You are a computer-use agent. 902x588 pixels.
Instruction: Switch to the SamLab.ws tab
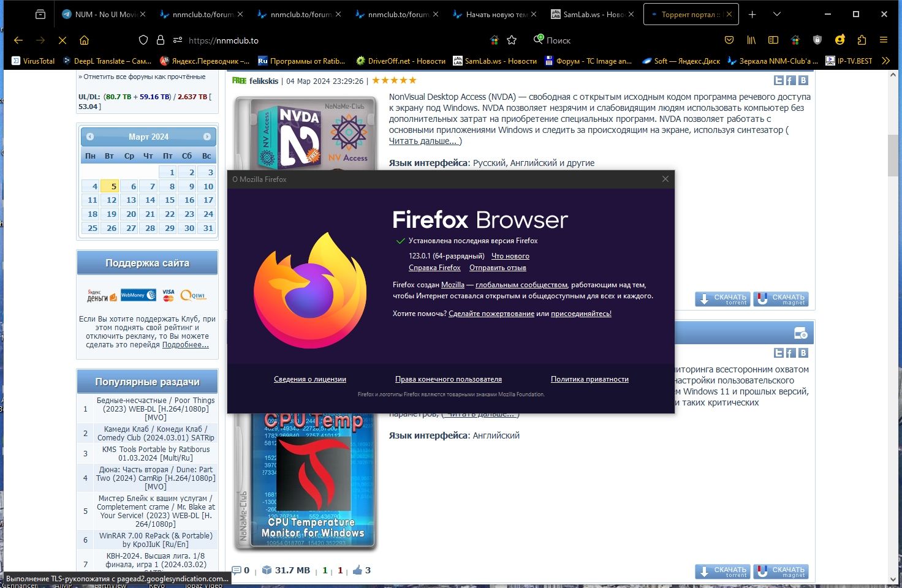[588, 13]
